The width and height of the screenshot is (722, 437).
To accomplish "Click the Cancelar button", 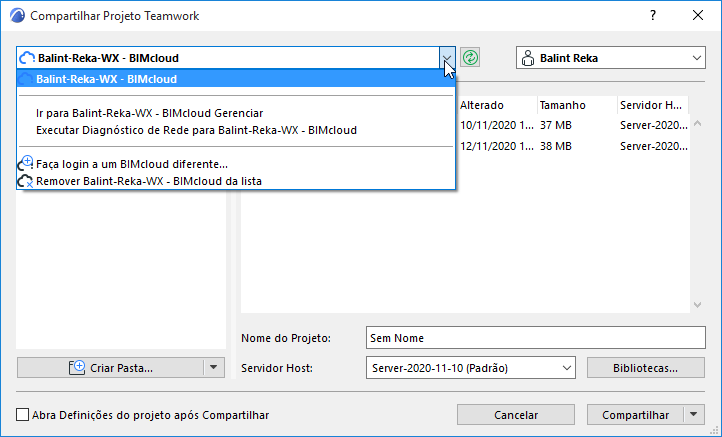I will pos(516,414).
